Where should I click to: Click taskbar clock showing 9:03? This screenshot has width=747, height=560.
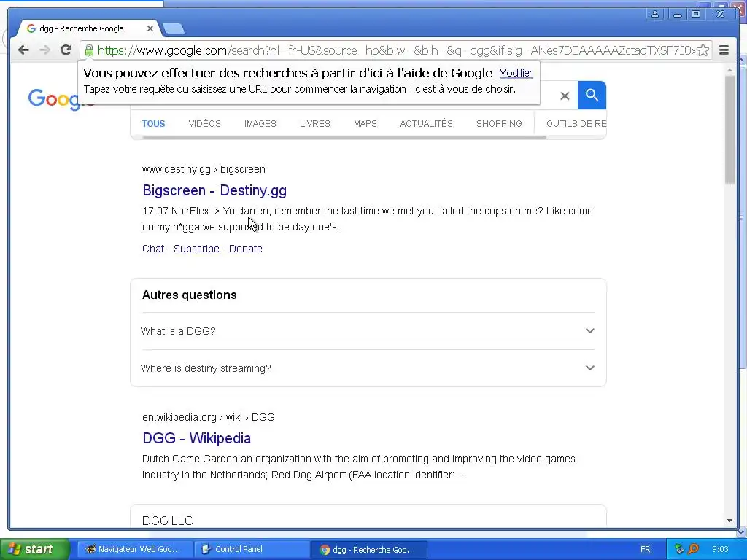720,549
